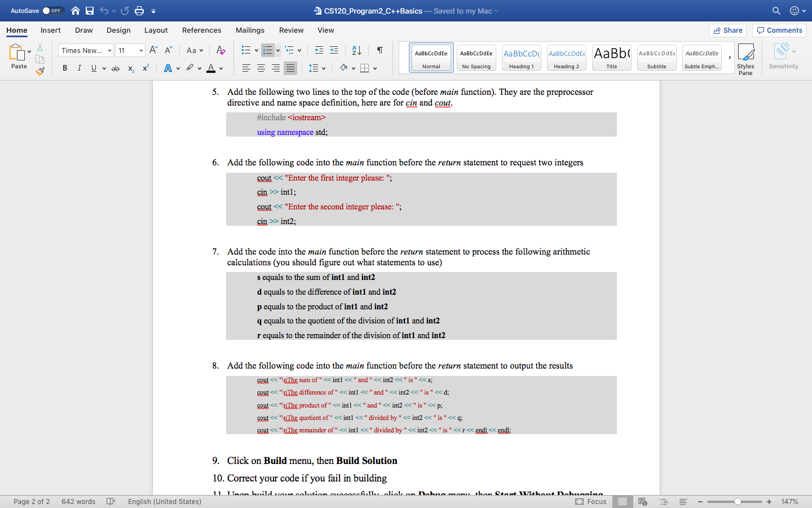Increase font size with larger A
812x508 pixels.
tap(153, 50)
